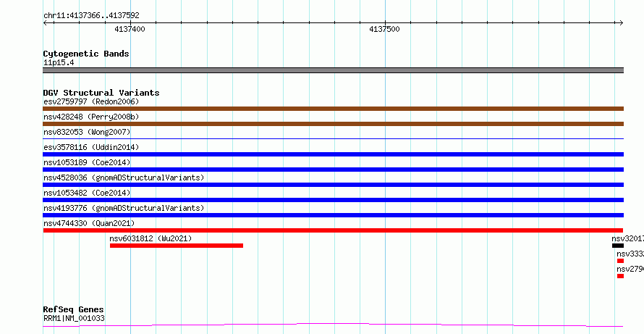Screen dimensions: 644x334
Task: Click the 11p15.4 band label
Action: [59, 63]
